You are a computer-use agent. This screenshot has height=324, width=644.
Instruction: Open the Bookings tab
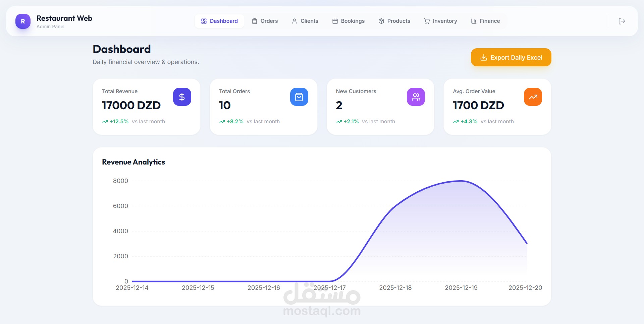pyautogui.click(x=348, y=21)
